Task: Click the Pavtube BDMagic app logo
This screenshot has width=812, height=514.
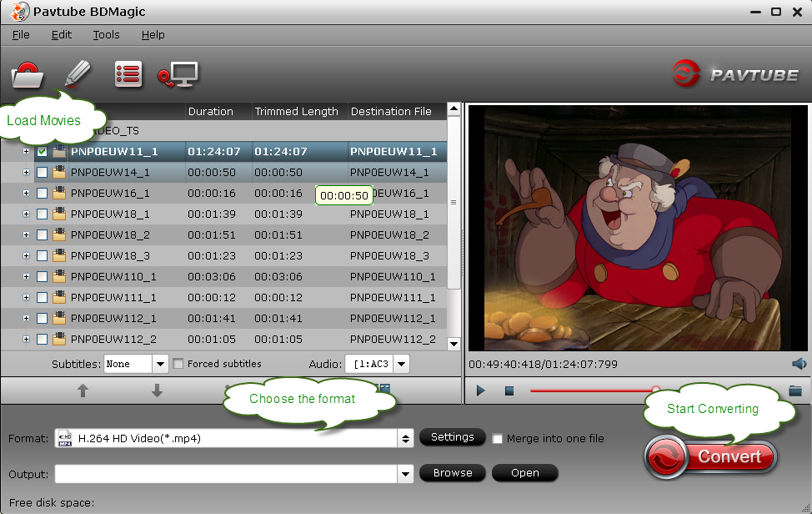Action: (19, 12)
